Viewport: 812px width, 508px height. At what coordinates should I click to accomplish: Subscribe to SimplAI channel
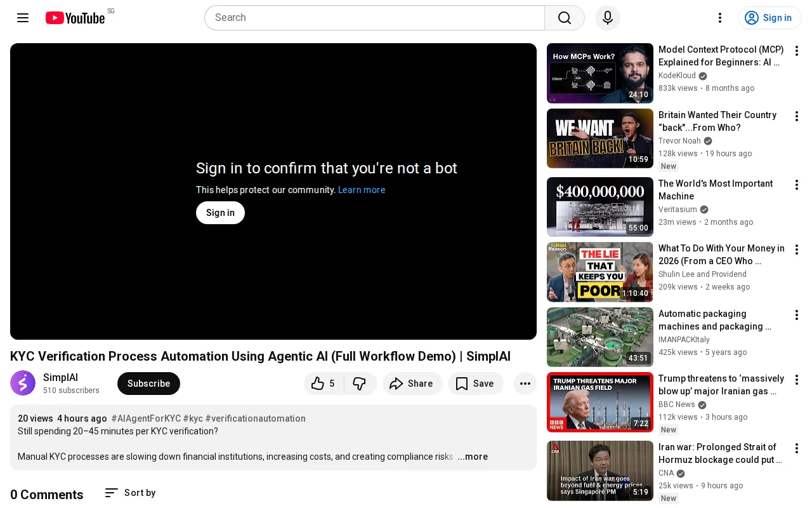(148, 384)
